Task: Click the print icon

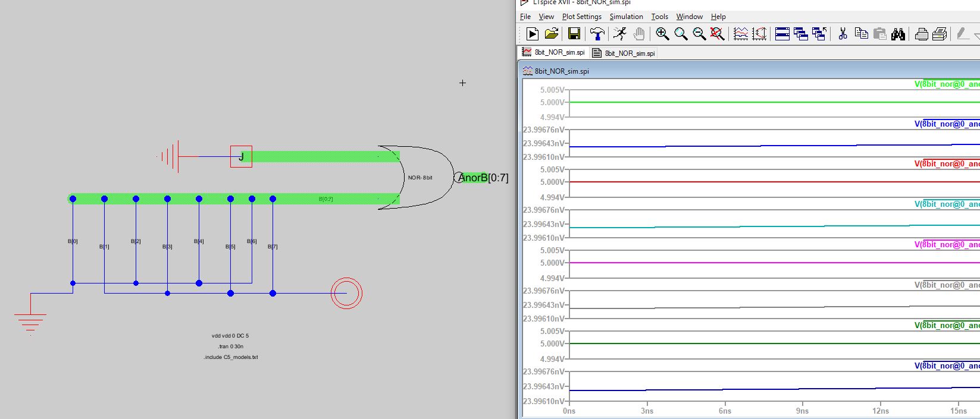Action: (921, 34)
